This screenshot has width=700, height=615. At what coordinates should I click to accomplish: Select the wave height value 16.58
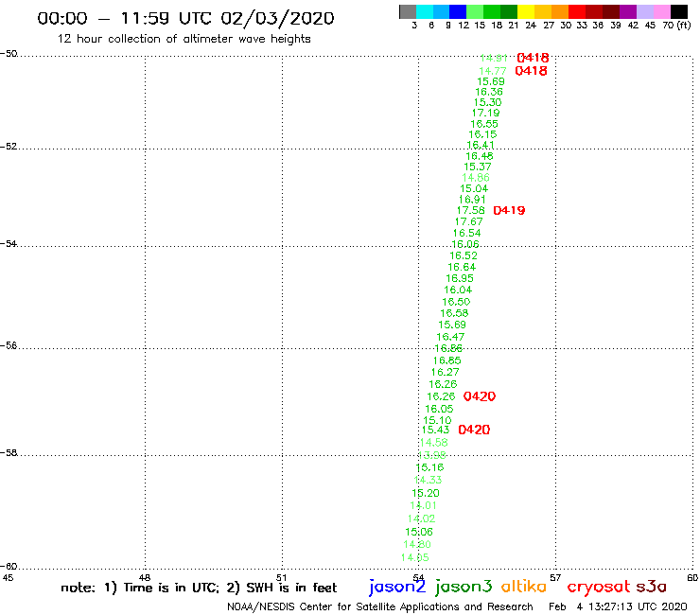pos(454,313)
